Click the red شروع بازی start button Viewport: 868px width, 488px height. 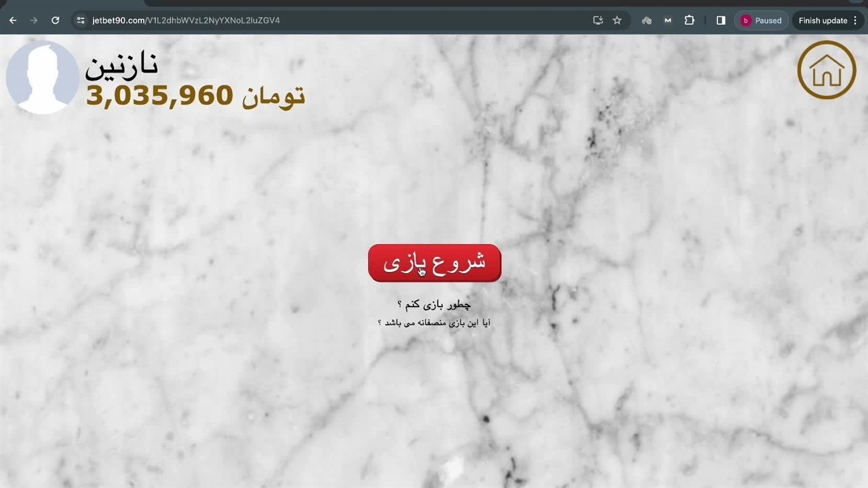tap(434, 263)
